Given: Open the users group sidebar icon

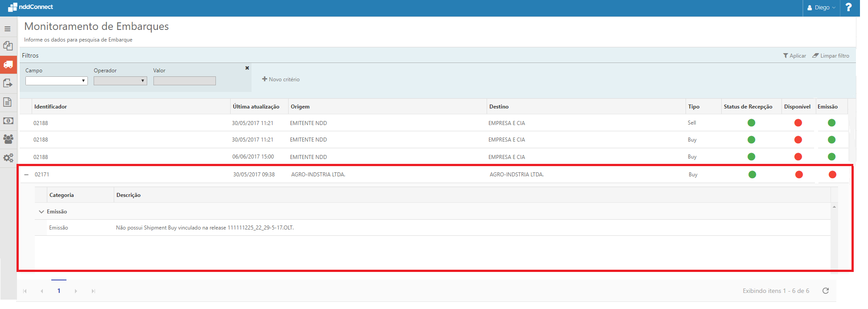Looking at the screenshot, I should tap(8, 139).
